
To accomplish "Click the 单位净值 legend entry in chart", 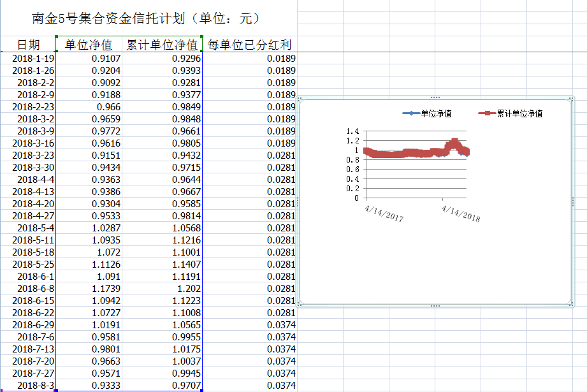I will coord(427,113).
